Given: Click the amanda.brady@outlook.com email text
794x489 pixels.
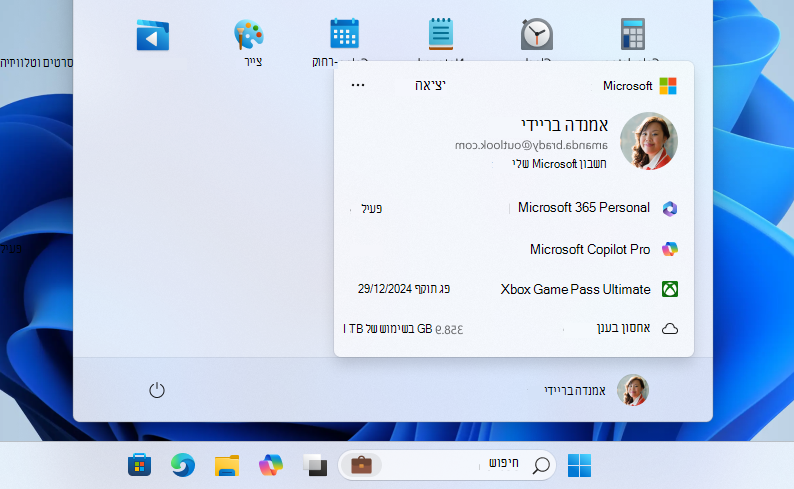Looking at the screenshot, I should [531, 145].
